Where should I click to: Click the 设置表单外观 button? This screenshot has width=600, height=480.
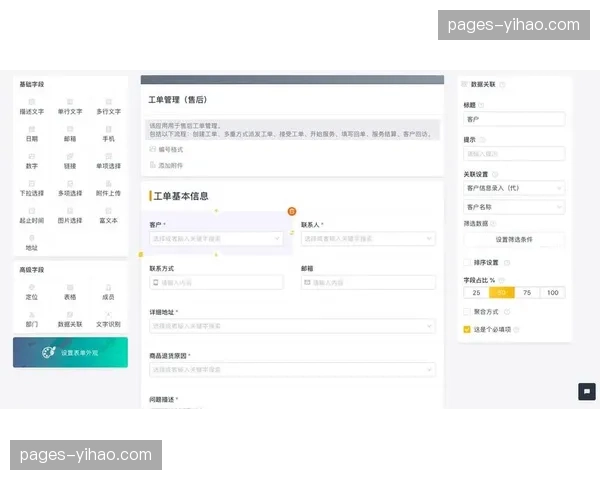70,353
